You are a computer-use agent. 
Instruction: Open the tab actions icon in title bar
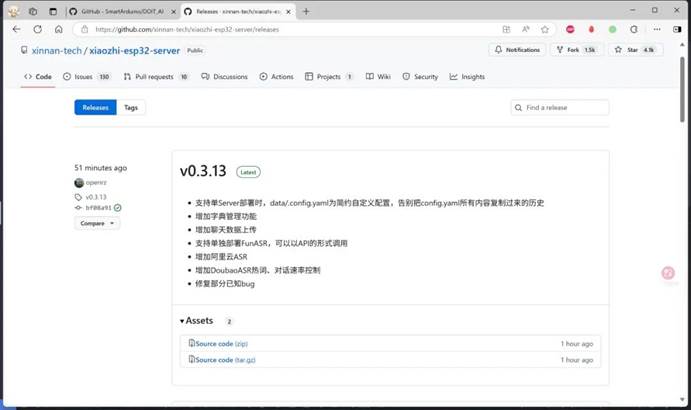click(x=53, y=12)
